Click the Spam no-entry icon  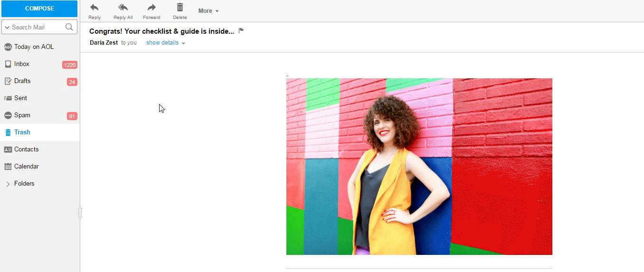[x=8, y=115]
